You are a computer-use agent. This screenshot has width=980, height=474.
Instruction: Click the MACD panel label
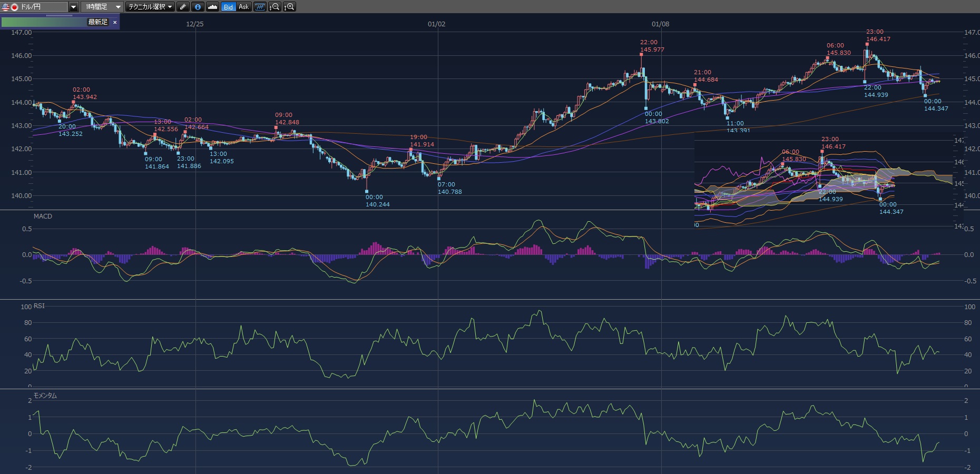click(43, 216)
